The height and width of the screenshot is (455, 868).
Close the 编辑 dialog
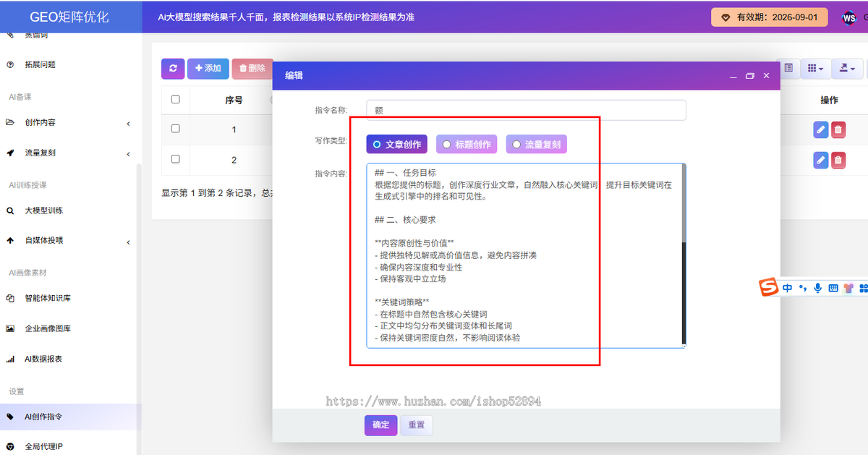click(766, 75)
